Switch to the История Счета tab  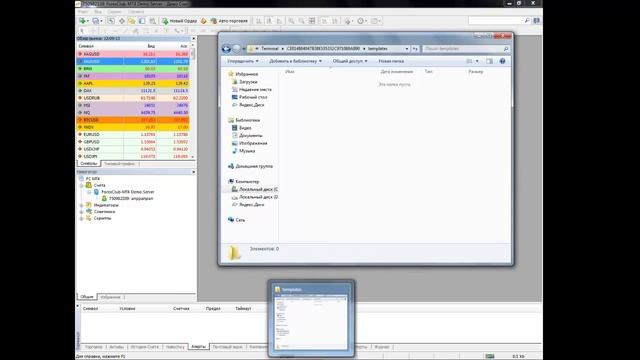click(144, 347)
